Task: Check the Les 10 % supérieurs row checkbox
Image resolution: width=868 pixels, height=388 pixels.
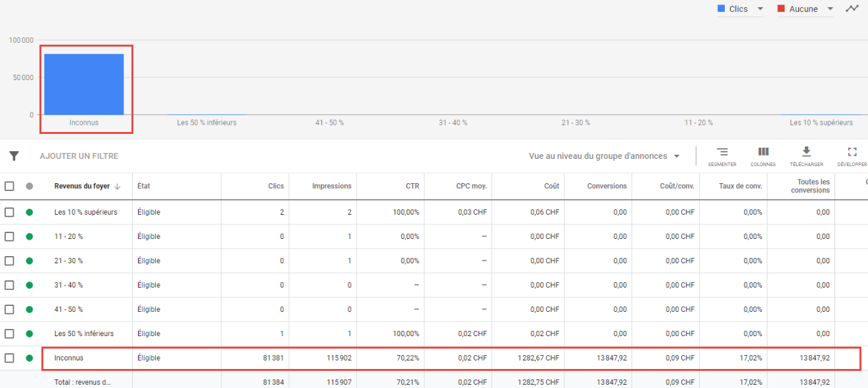Action: pos(9,212)
